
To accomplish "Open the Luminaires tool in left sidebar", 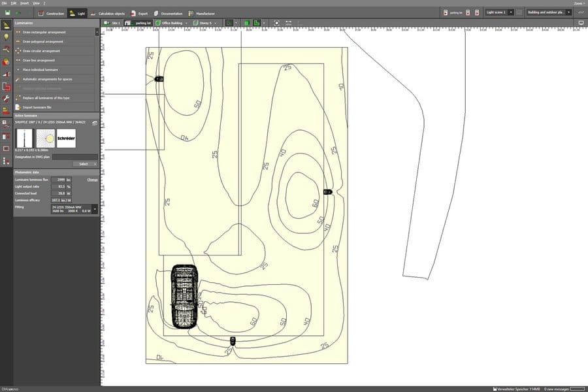I will tap(6, 25).
